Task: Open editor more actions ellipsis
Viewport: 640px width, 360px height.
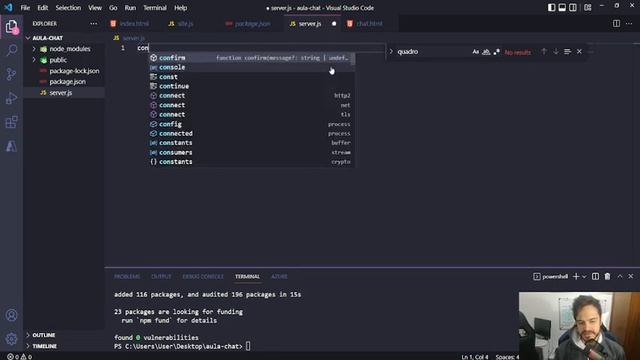Action: pos(629,24)
